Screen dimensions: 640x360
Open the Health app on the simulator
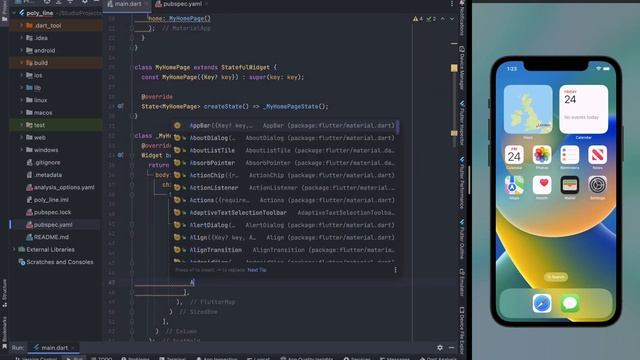[x=542, y=185]
